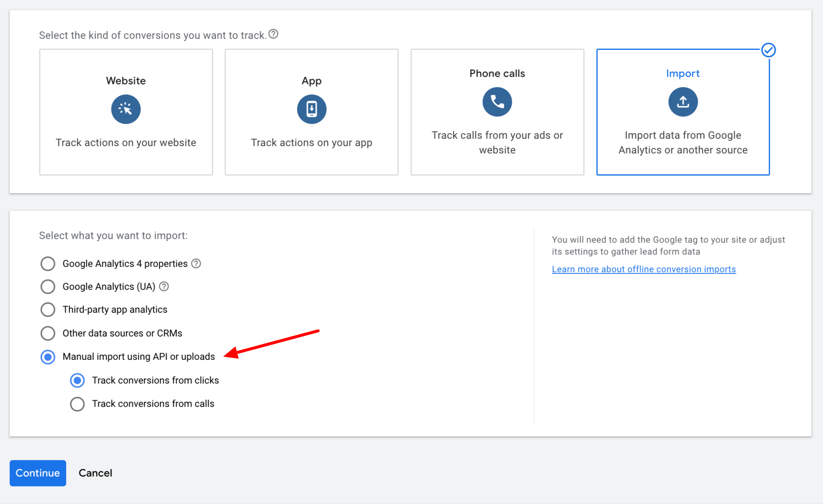Choose Track conversions from calls
The image size is (823, 504).
coord(77,404)
